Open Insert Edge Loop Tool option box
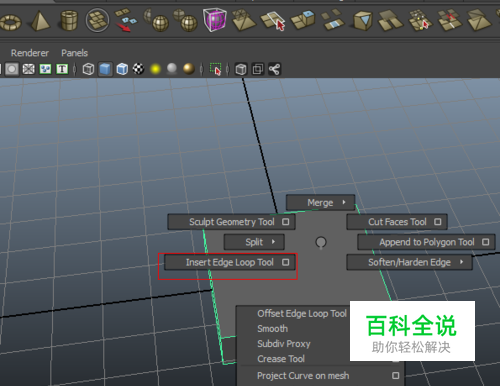 point(286,262)
